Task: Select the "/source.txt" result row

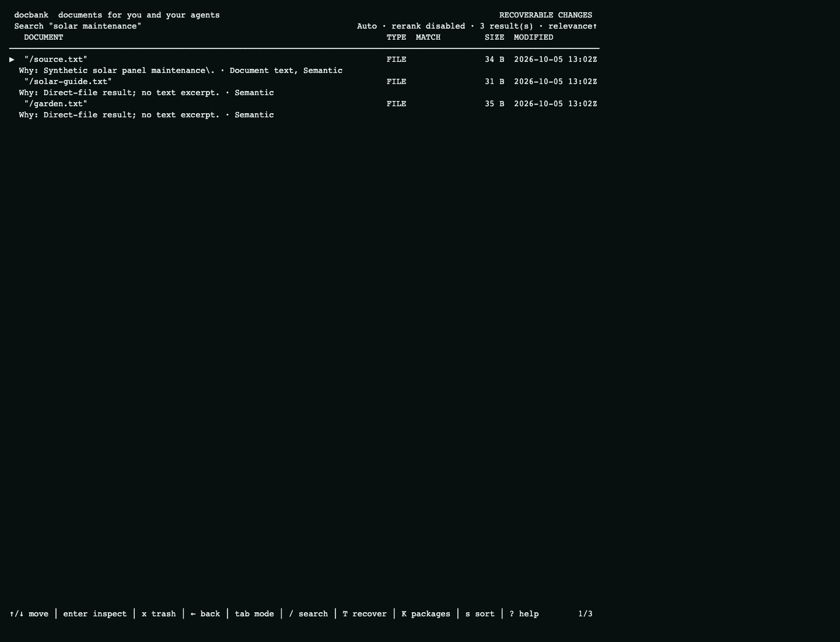Action: pos(303,60)
